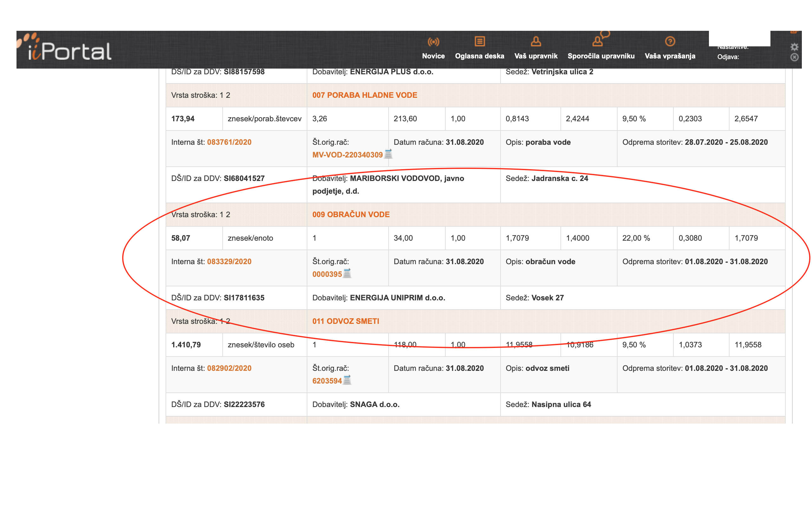Click value 34,00 cell
Viewport: 812px width, 508px height.
(x=417, y=238)
